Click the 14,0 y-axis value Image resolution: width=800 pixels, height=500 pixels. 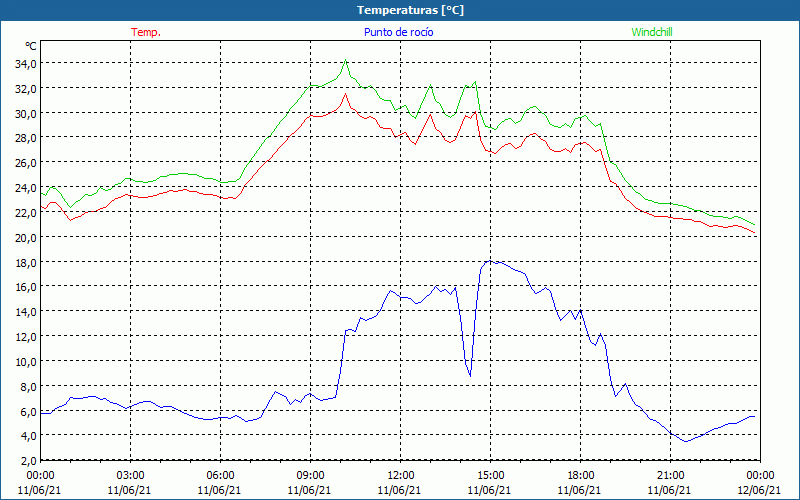click(27, 312)
